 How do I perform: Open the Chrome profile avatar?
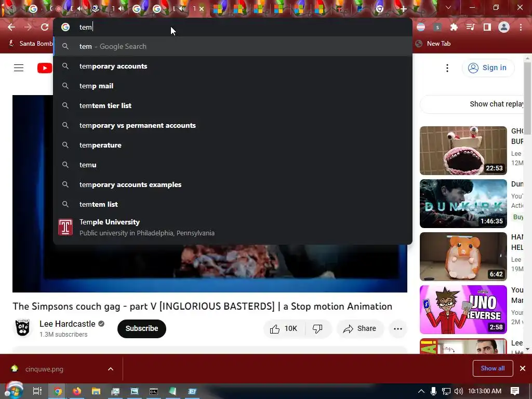tap(504, 27)
